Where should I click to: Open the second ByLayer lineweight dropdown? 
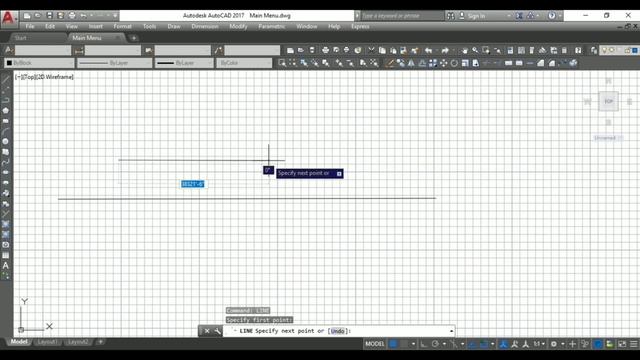[x=184, y=63]
